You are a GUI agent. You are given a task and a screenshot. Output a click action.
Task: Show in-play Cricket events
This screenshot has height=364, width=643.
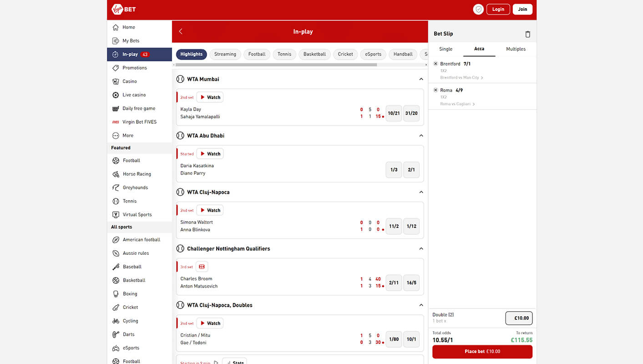coord(345,55)
